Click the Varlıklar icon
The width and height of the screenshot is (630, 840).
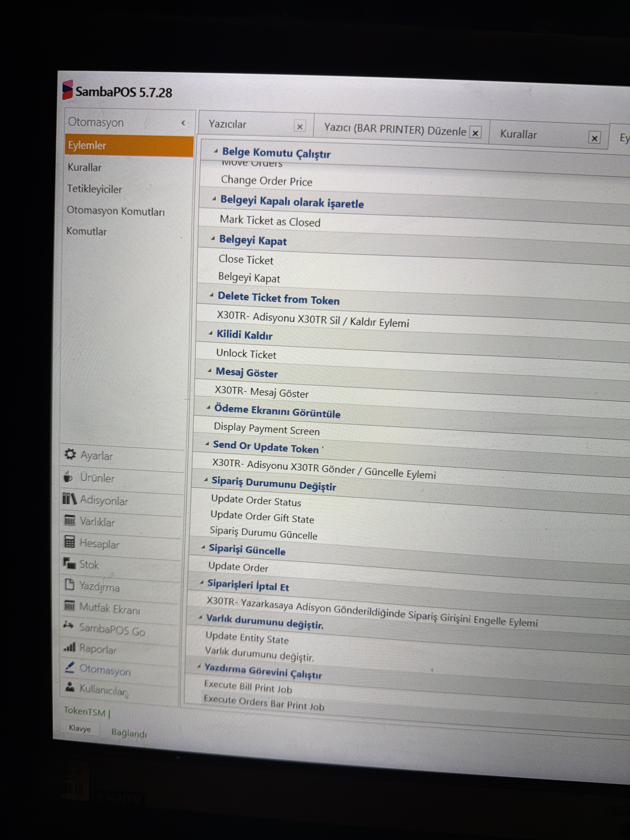(70, 520)
